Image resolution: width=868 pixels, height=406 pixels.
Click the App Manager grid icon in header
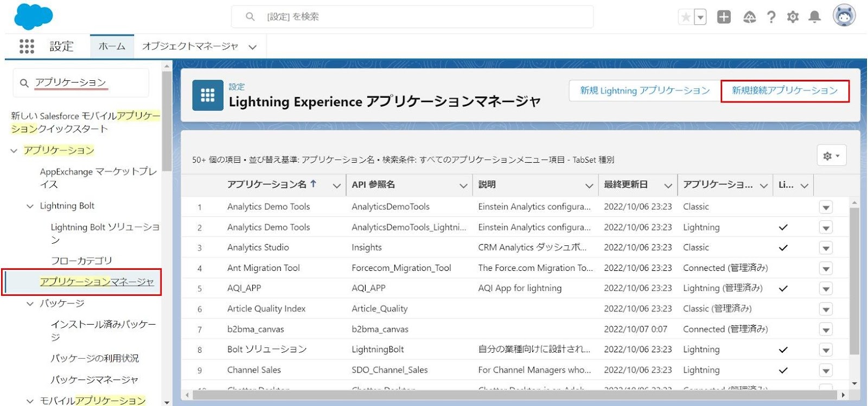(x=208, y=96)
